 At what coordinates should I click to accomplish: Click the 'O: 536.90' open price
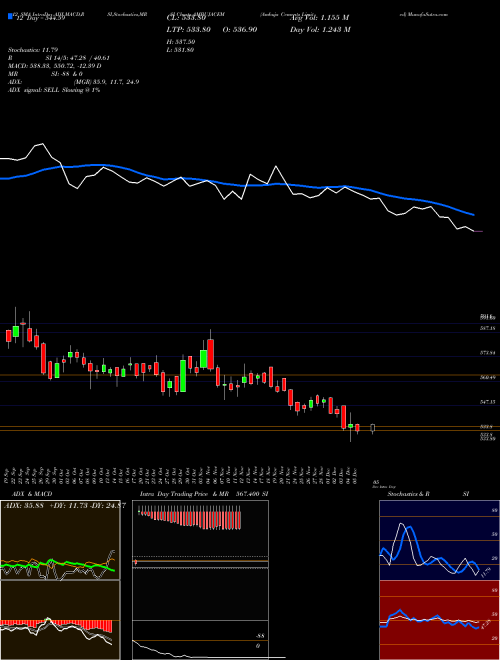point(239,30)
